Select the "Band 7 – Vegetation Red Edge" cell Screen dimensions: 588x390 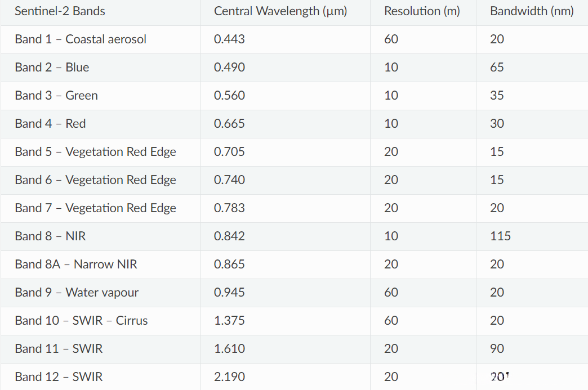click(95, 208)
